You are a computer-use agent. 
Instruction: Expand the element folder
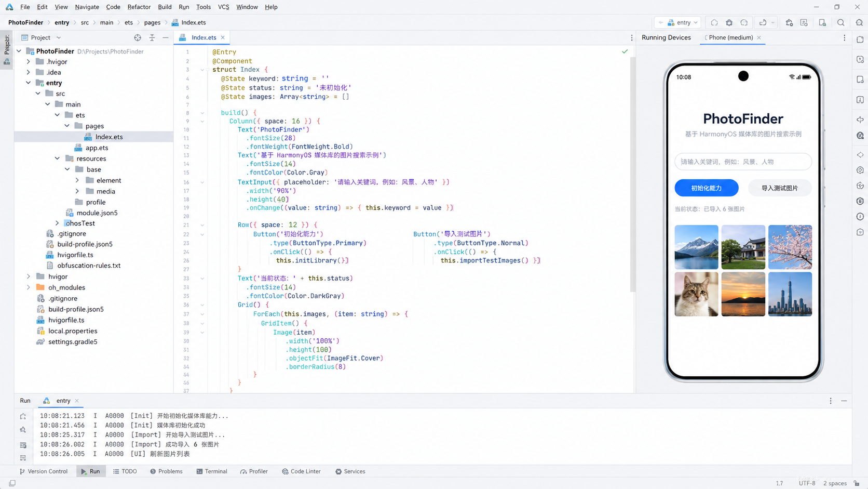[77, 180]
